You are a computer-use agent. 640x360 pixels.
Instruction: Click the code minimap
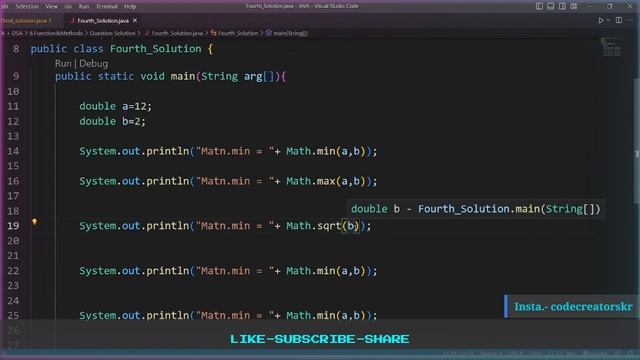click(x=611, y=47)
